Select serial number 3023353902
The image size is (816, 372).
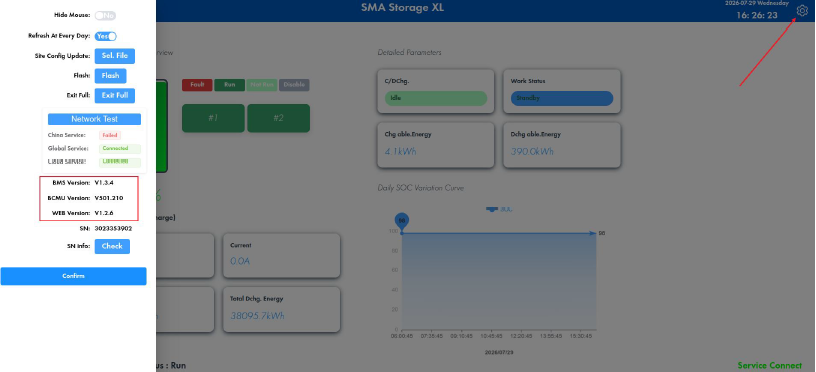[113, 228]
